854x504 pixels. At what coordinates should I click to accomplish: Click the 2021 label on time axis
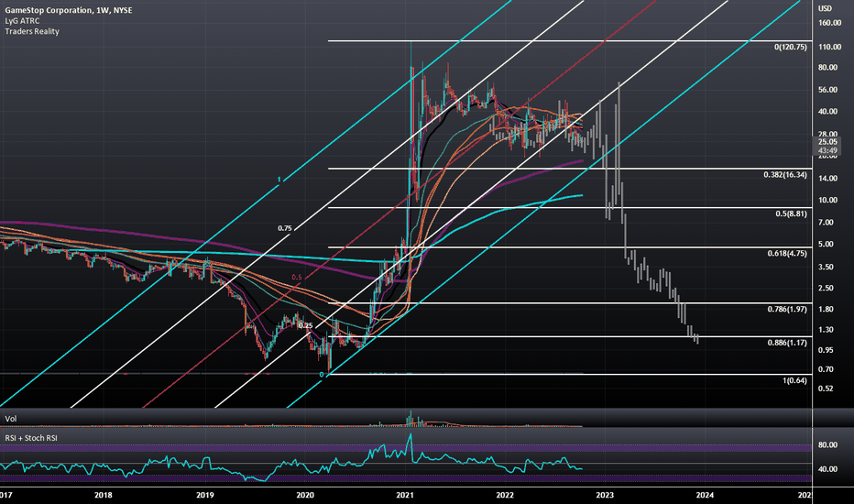pyautogui.click(x=405, y=495)
